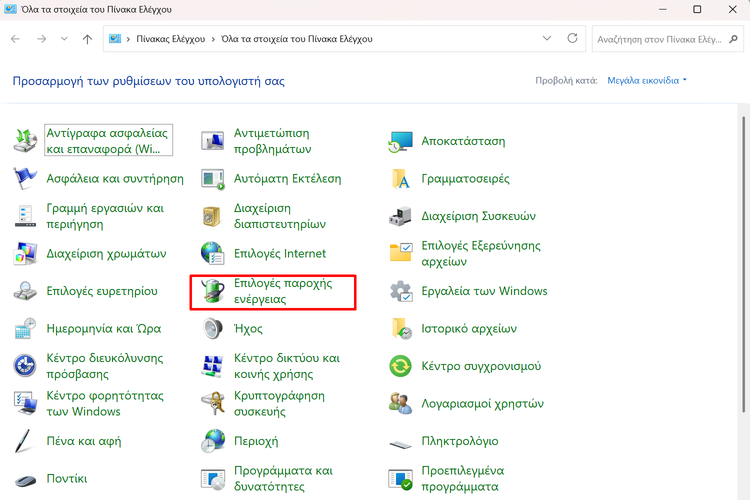Expand the address bar history dropdown chevron
Screen dimensions: 750x500
[x=546, y=39]
